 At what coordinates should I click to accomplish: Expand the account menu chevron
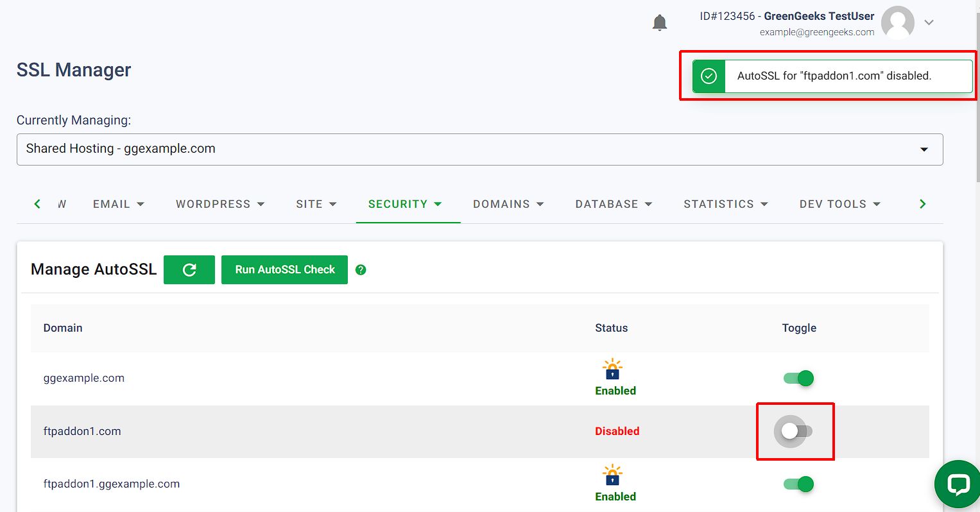coord(929,22)
